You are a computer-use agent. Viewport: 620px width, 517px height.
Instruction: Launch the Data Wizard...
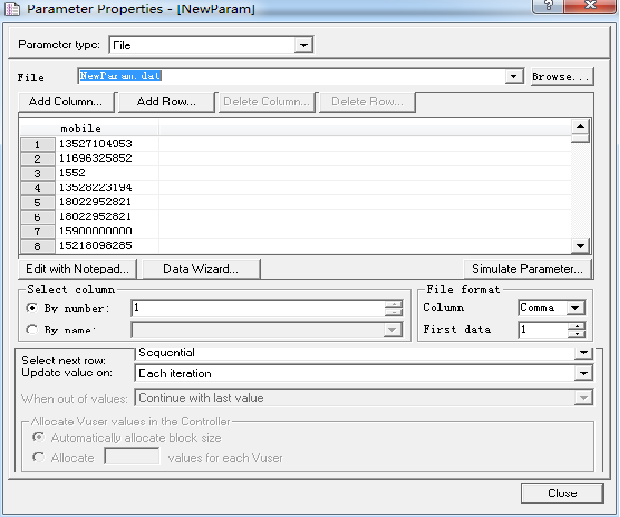click(x=199, y=269)
